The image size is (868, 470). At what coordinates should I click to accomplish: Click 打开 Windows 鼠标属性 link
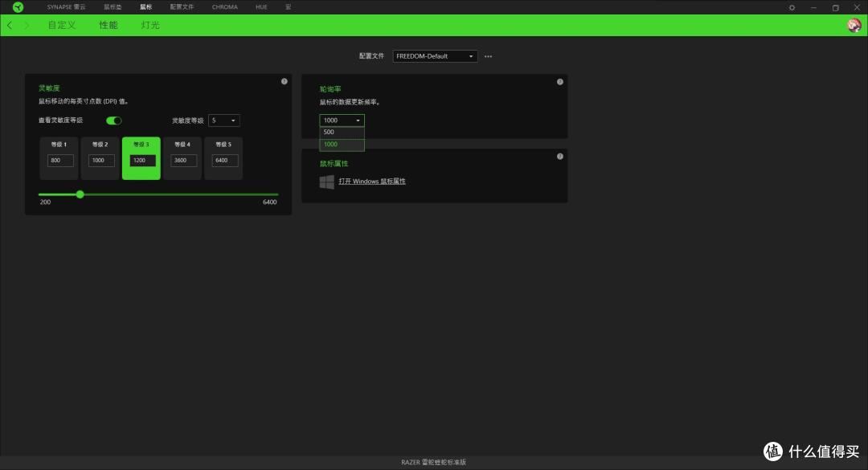tap(372, 182)
